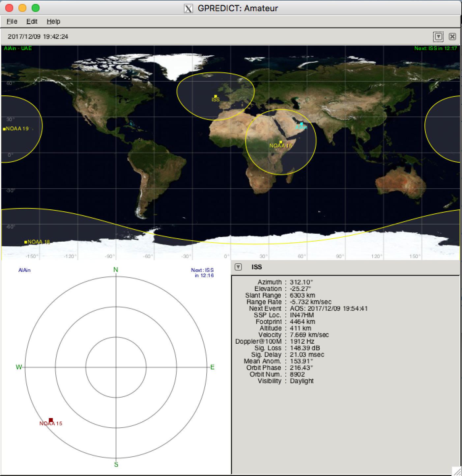Open the module options dropdown icon
This screenshot has width=462, height=476.
point(438,37)
